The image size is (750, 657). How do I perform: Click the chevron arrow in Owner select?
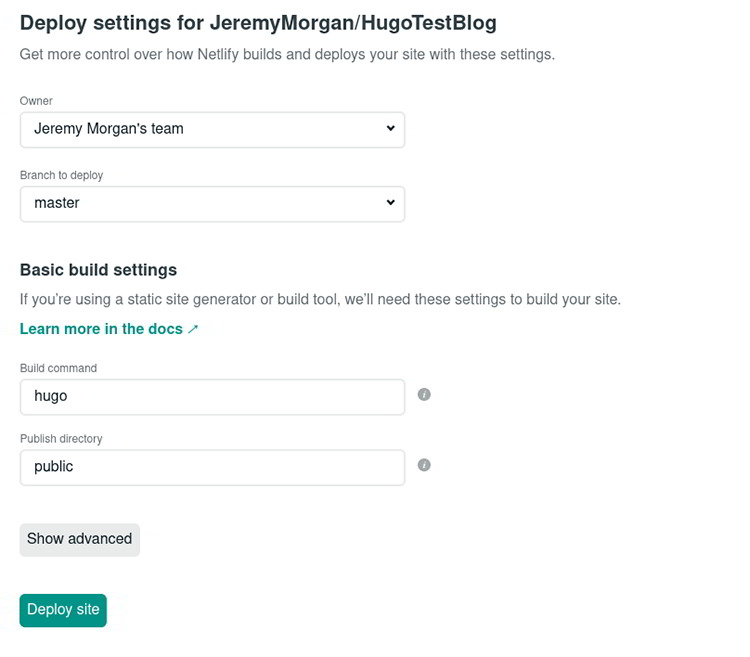pos(390,129)
